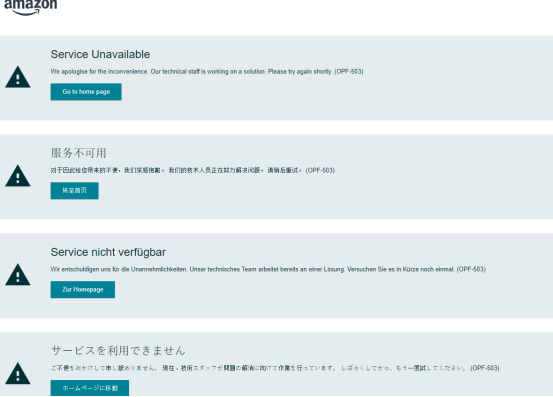
Task: Click the Japanese apology message text
Action: click(275, 368)
